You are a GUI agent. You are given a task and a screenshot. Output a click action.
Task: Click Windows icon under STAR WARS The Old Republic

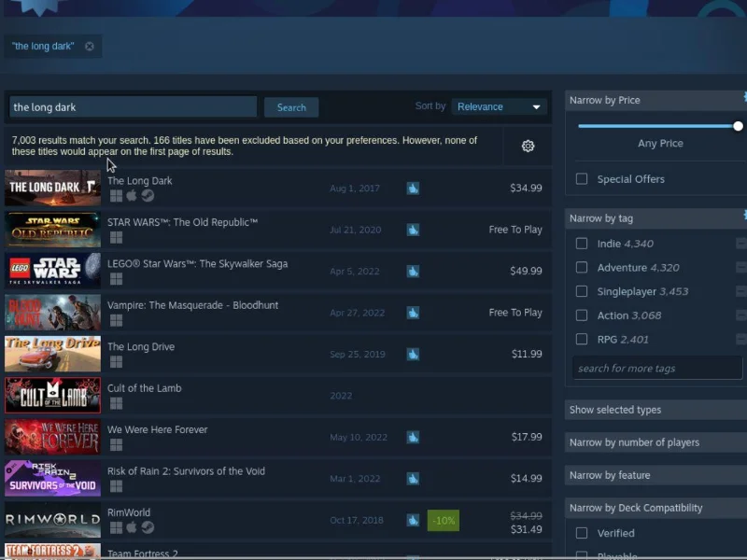[x=116, y=237]
